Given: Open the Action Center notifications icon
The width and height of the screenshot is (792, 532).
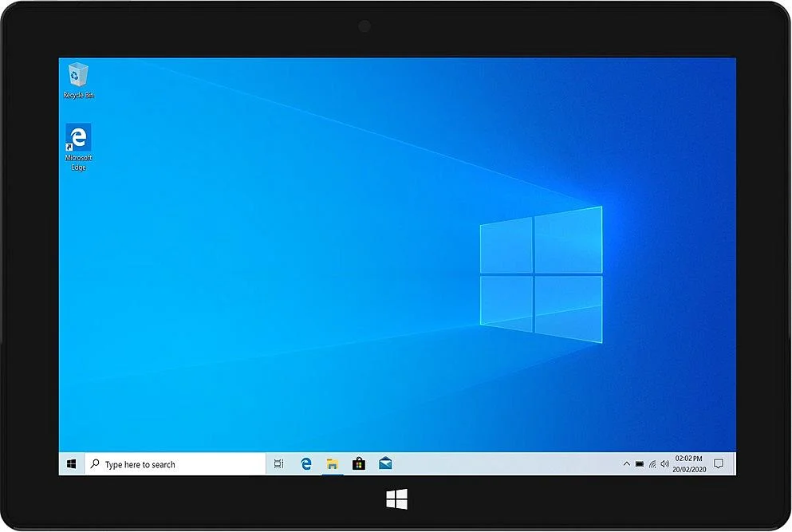Looking at the screenshot, I should 719,463.
